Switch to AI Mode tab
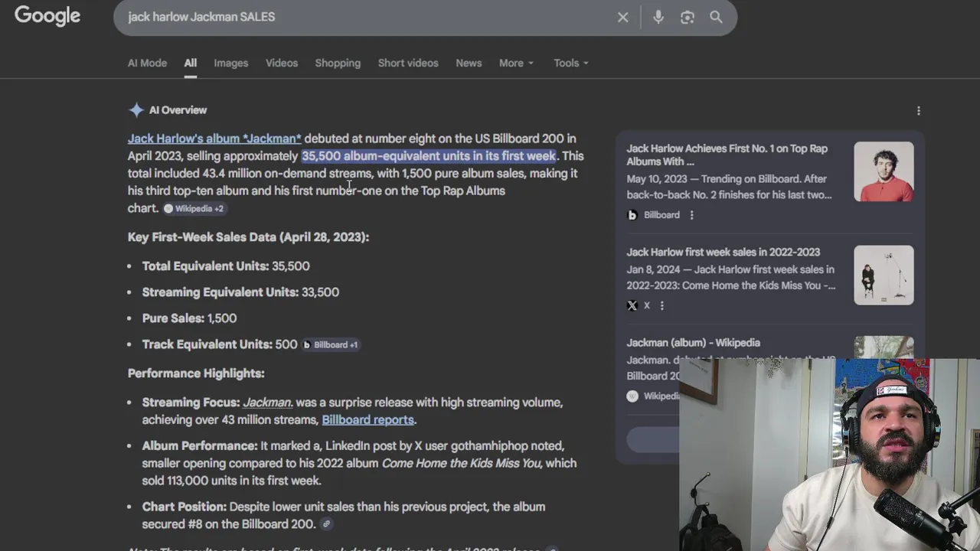 [147, 63]
